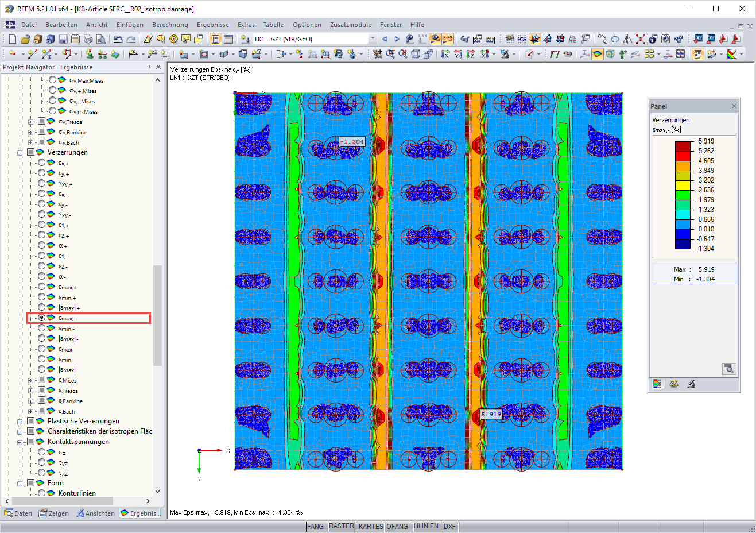Select the εx,+ radio button
The image size is (756, 533).
click(42, 163)
